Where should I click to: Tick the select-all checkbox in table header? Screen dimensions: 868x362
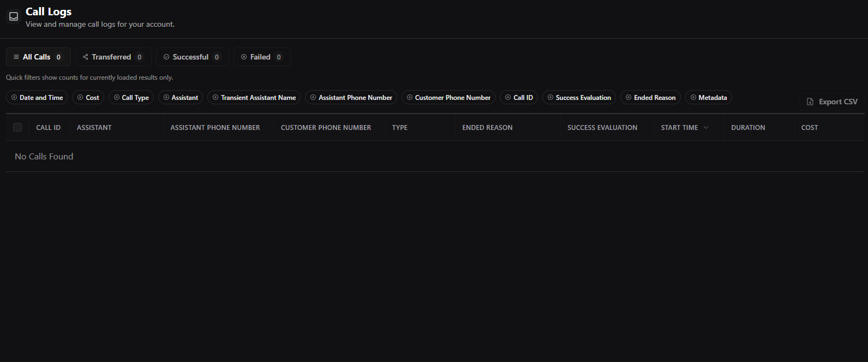coord(17,127)
